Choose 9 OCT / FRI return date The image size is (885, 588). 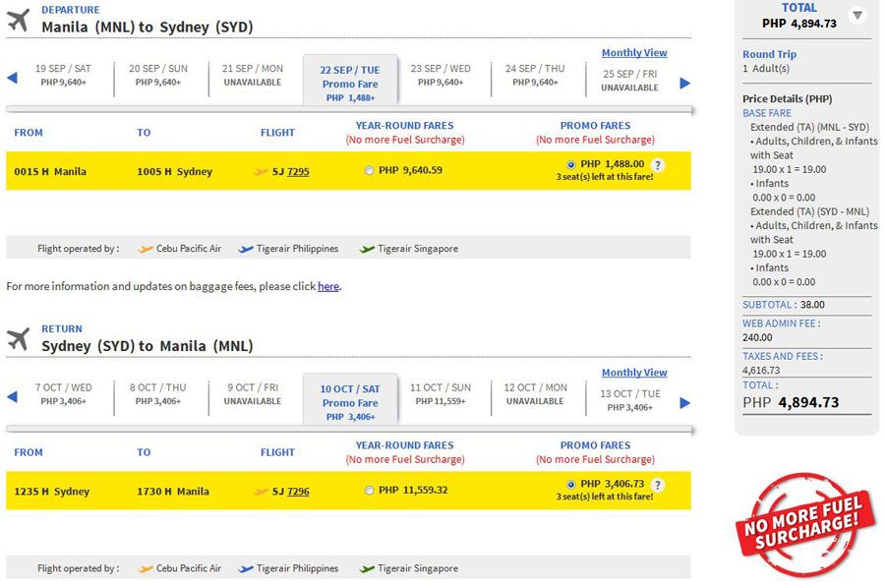click(253, 394)
